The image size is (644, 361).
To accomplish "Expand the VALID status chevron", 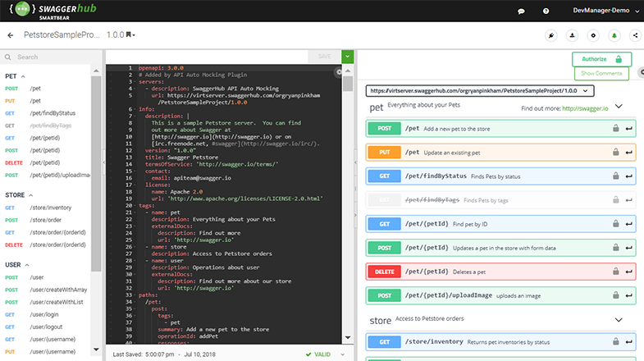I will pos(343,354).
